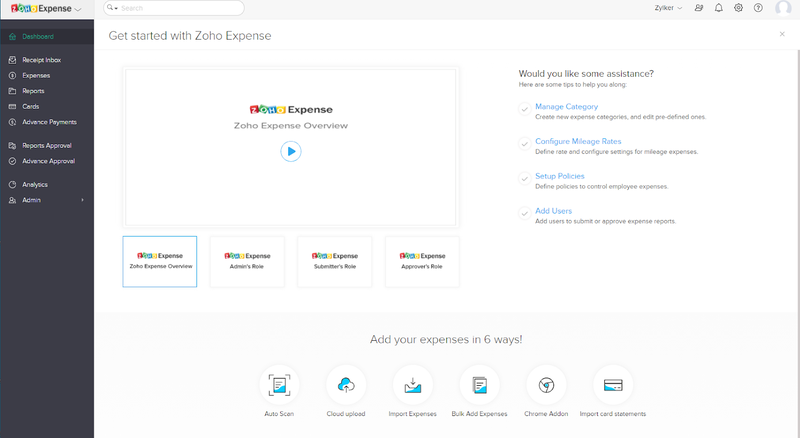This screenshot has height=438, width=800.
Task: Click the Admin sidebar icon
Action: click(12, 200)
